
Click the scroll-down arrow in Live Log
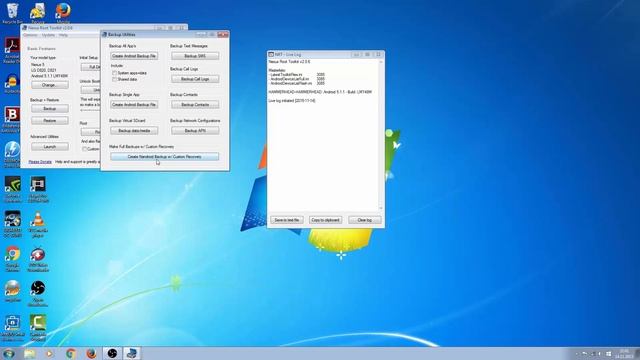pyautogui.click(x=381, y=208)
